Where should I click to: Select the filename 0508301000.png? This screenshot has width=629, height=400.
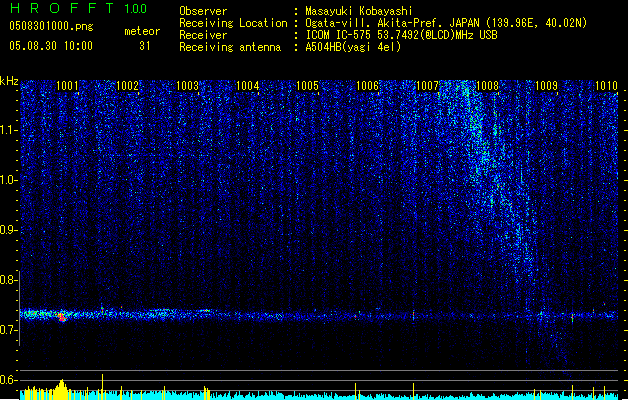pyautogui.click(x=51, y=26)
